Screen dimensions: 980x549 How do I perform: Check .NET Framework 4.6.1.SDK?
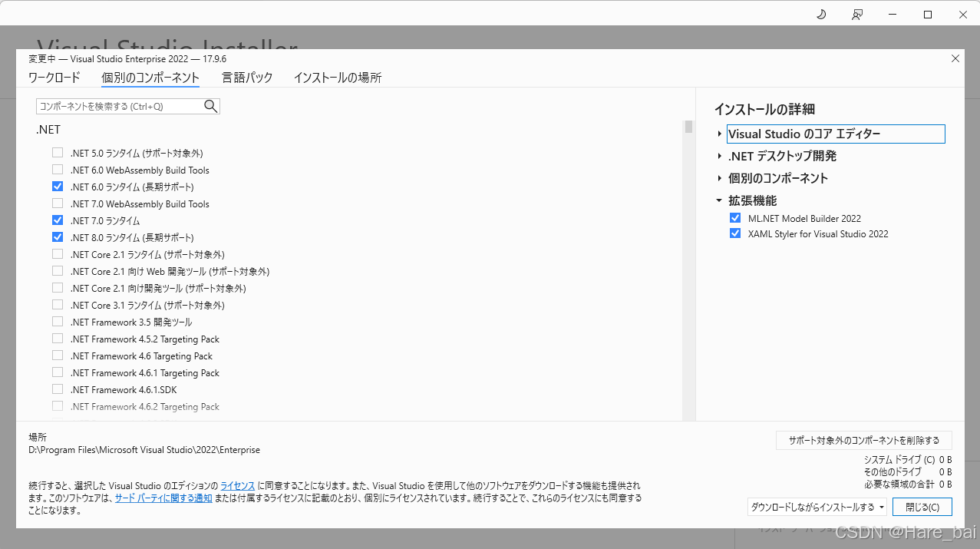pyautogui.click(x=58, y=389)
